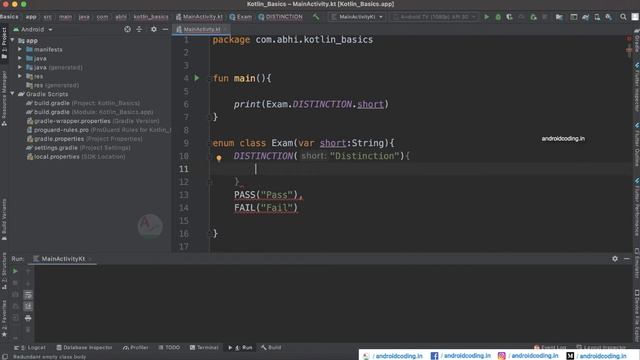Open the Project Structure folder icon
Image resolution: width=640 pixels, height=360 pixels.
tap(559, 17)
